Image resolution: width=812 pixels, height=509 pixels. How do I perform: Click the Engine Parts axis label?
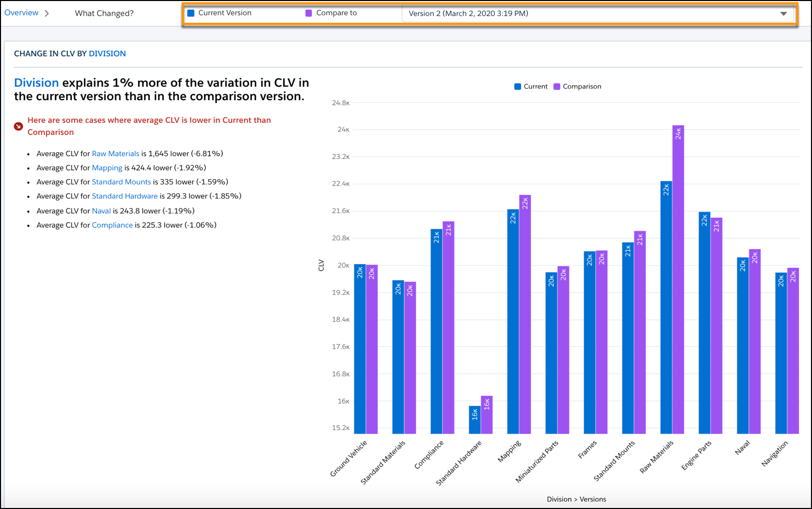click(697, 455)
